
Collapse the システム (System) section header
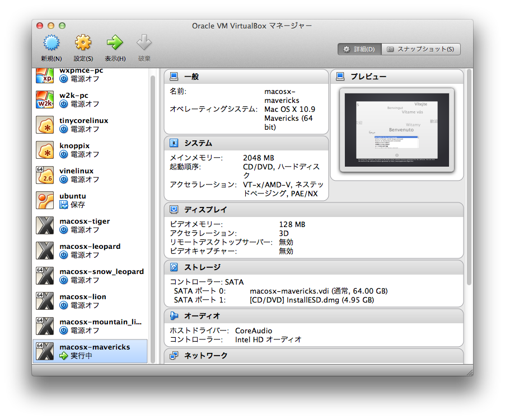click(x=198, y=143)
